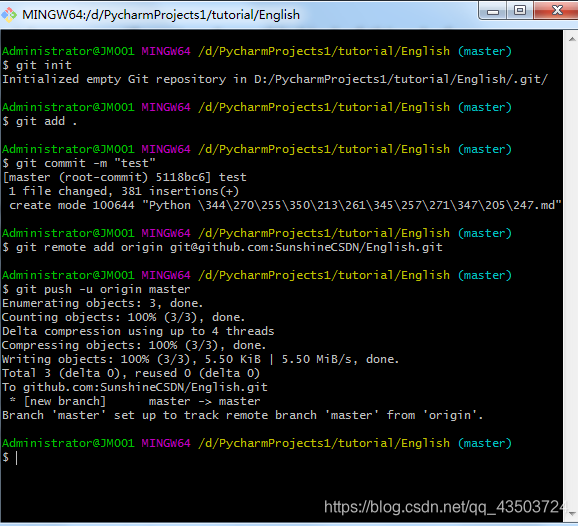Click the scrollbar down arrow
This screenshot has height=526, width=578.
(x=572, y=513)
